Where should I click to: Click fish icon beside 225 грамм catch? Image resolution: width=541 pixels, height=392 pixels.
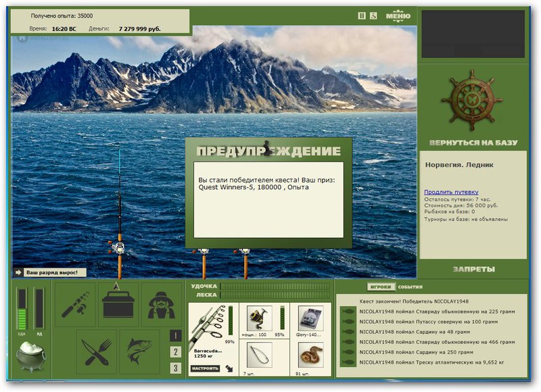[348, 312]
